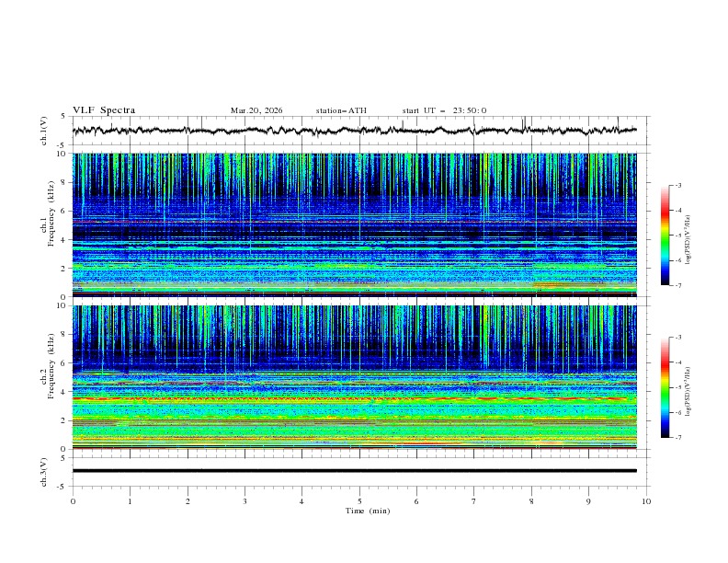Click the "ch.3(V)" axis label
728x563 pixels.
tap(44, 472)
